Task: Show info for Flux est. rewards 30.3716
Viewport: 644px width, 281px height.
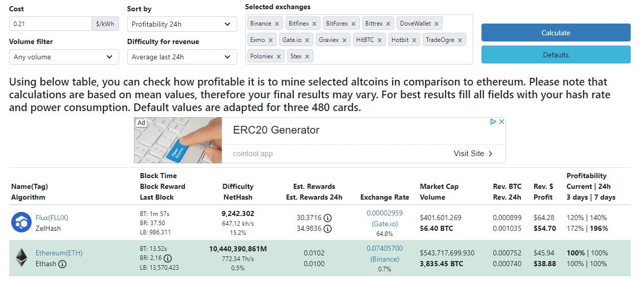Action: pos(327,218)
